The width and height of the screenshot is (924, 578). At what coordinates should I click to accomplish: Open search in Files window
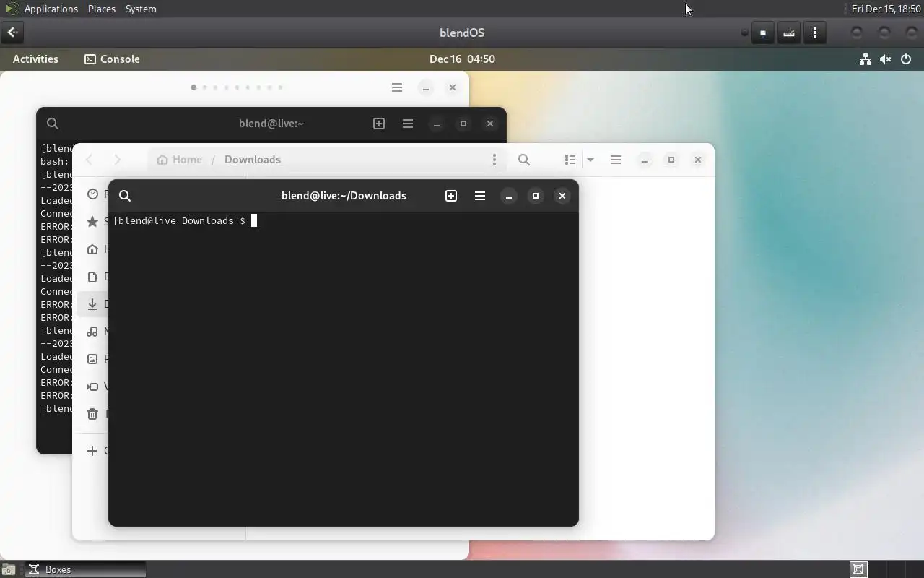[x=524, y=160]
